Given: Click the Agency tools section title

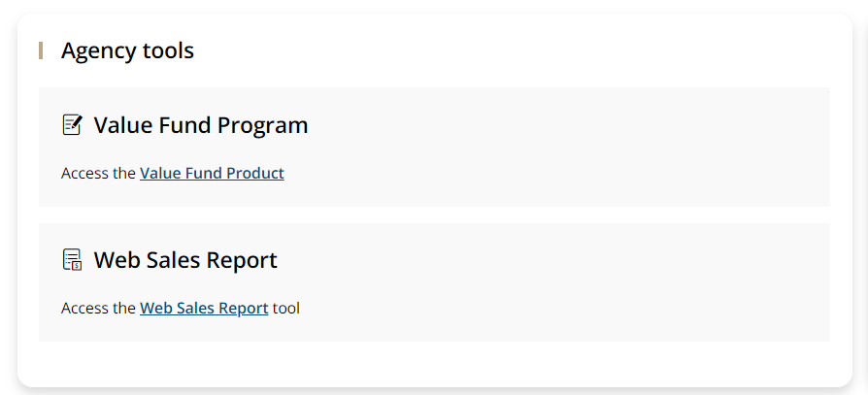Looking at the screenshot, I should [127, 50].
